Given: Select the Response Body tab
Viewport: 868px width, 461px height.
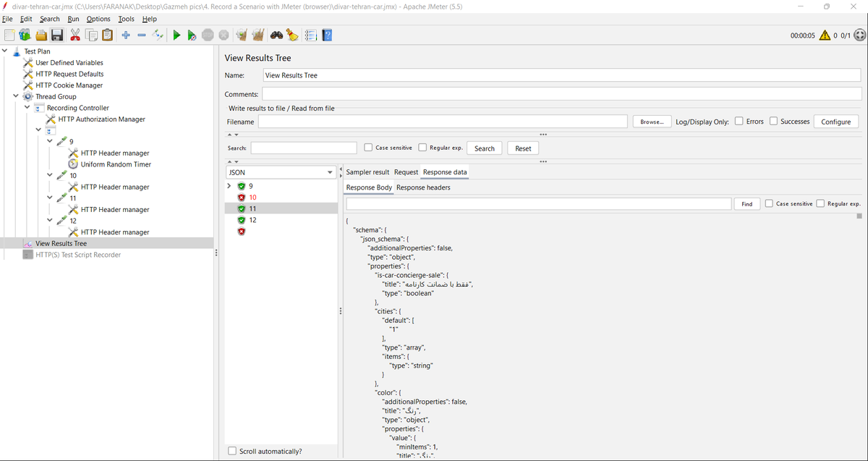Looking at the screenshot, I should 369,187.
